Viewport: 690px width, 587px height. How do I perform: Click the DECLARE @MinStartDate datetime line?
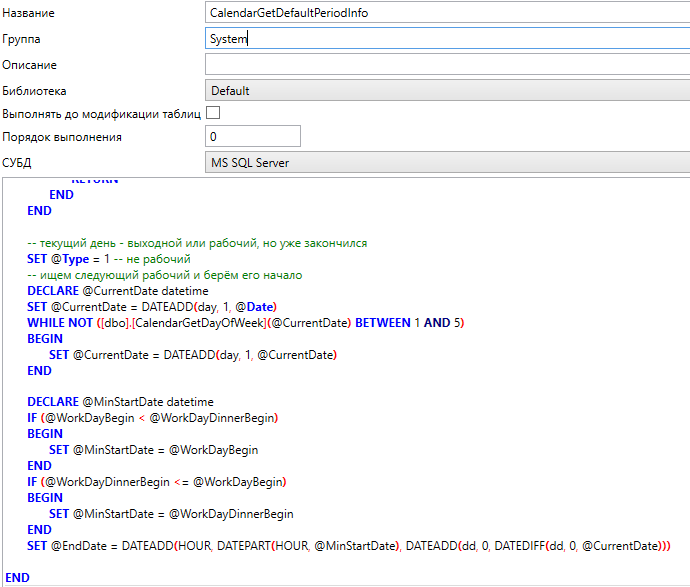120,402
